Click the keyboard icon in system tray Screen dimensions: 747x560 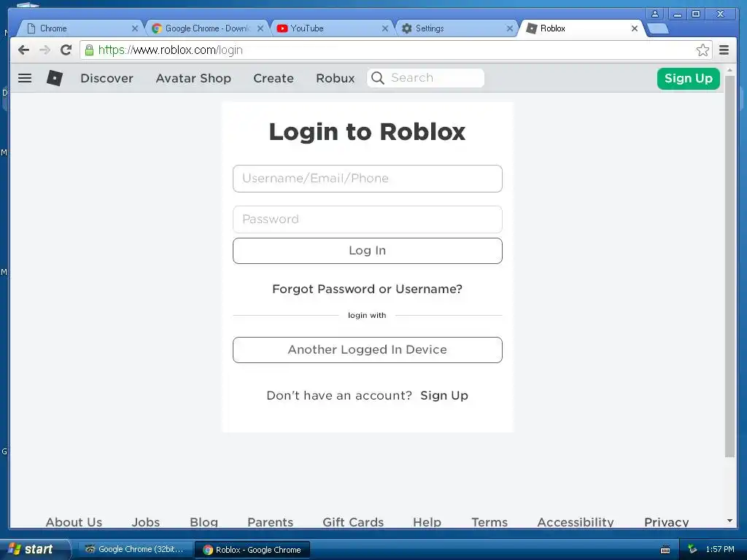pos(665,550)
